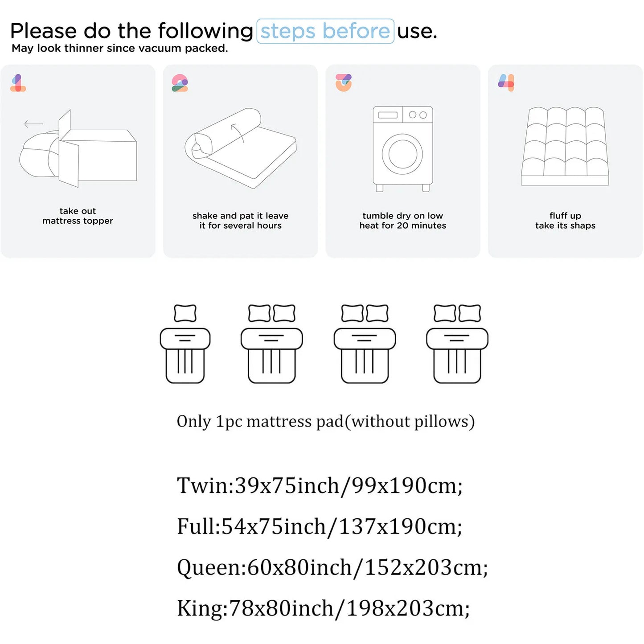This screenshot has width=644, height=644.
Task: Click the "fluff up take its shaps" caption
Action: point(565,221)
